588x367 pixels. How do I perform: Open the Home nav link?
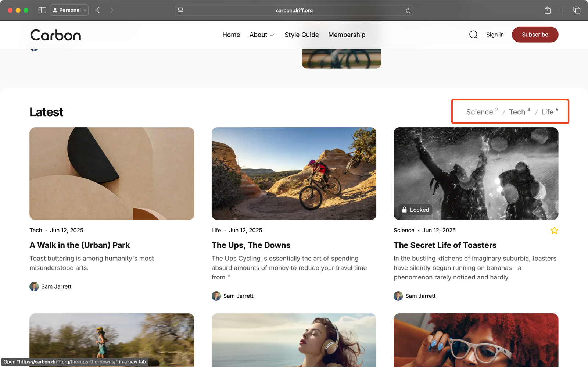[x=231, y=35]
